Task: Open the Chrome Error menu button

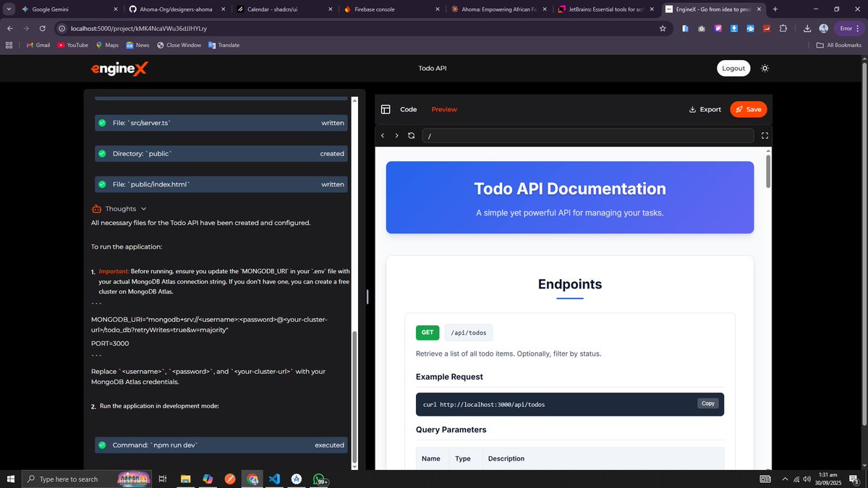Action: [848, 28]
